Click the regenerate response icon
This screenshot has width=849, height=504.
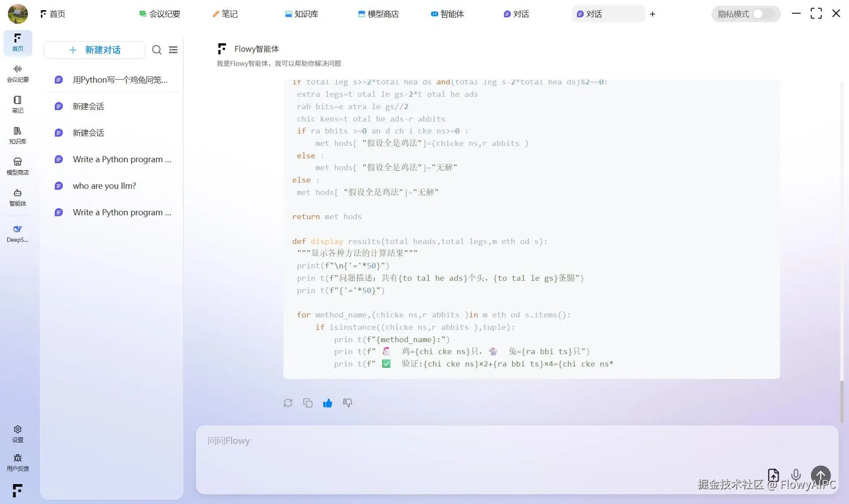tap(288, 403)
